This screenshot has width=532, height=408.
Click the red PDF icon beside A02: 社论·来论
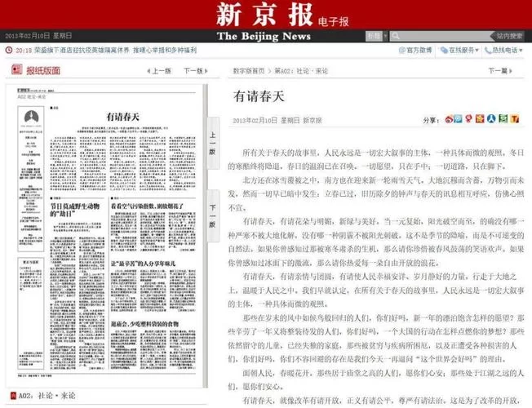13,396
